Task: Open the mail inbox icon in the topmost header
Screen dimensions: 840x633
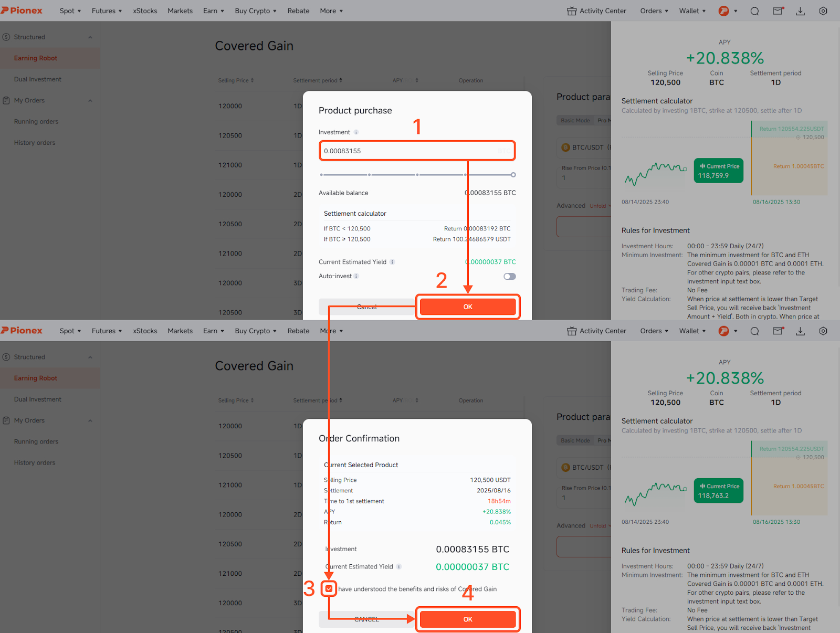Action: coord(778,11)
